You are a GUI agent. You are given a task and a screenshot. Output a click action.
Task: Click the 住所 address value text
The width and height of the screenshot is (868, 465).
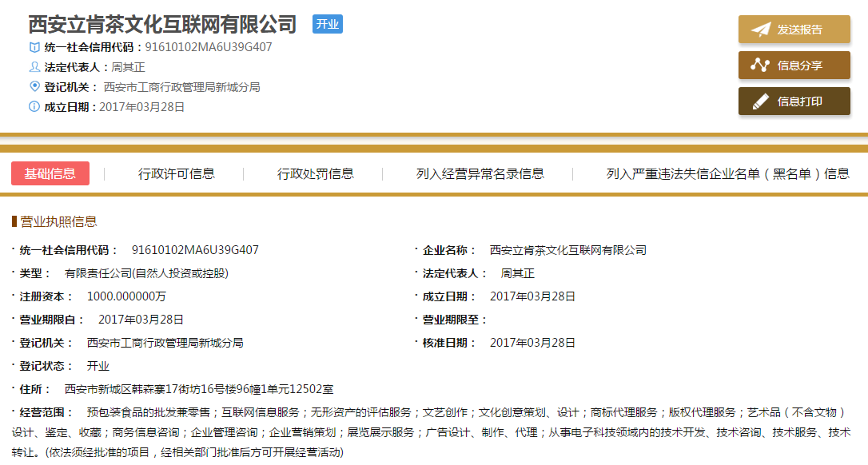pyautogui.click(x=199, y=389)
